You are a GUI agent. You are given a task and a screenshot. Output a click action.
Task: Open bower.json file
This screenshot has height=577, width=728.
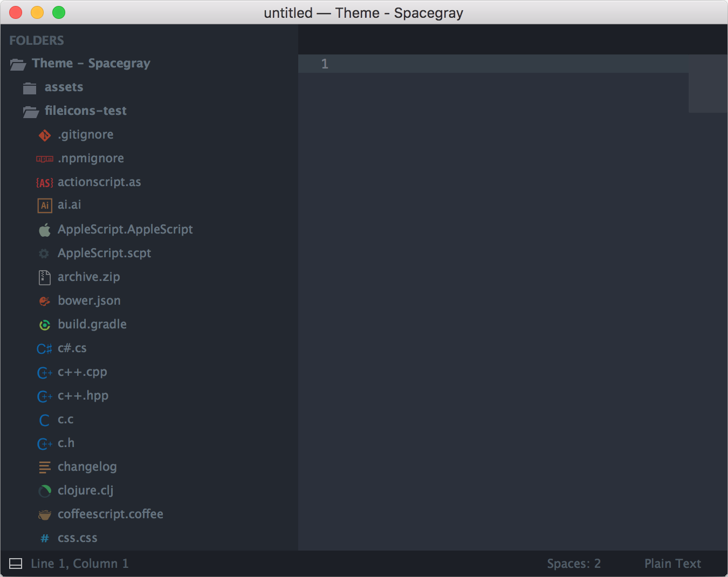(x=89, y=300)
